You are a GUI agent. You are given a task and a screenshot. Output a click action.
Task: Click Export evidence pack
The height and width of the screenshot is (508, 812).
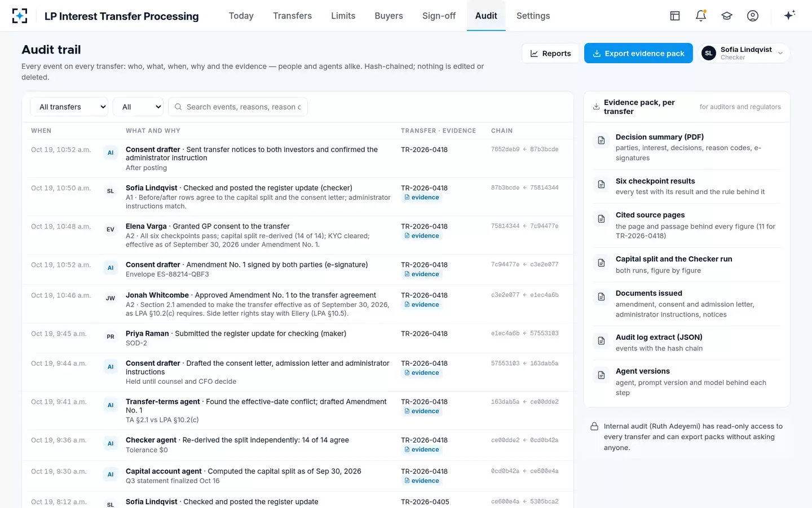click(638, 53)
